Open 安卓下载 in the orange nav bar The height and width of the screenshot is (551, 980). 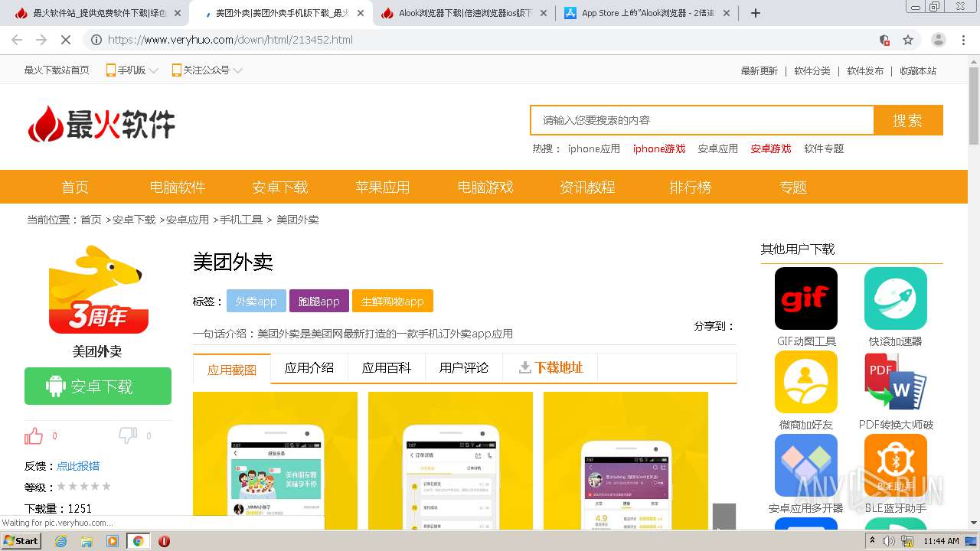tap(280, 187)
